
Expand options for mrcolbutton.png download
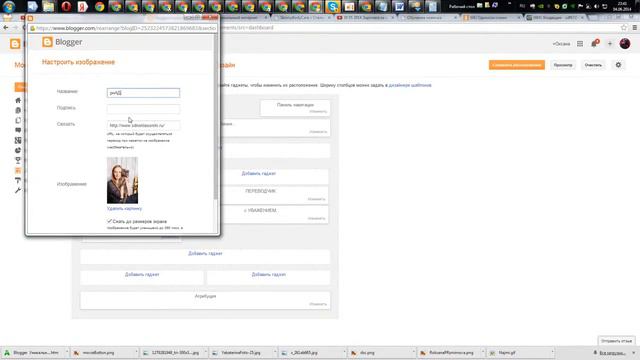[x=136, y=353]
